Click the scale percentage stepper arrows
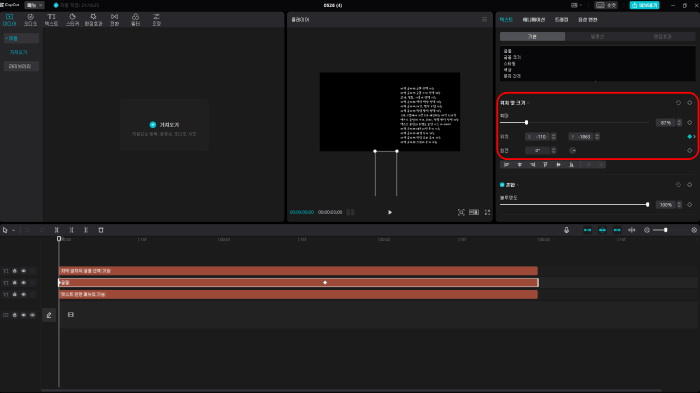This screenshot has height=393, width=700. click(679, 123)
